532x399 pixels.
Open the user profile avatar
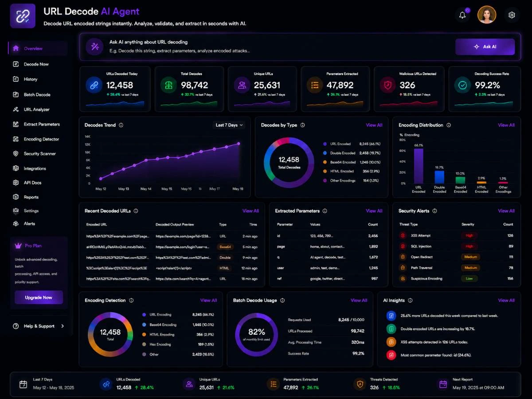pyautogui.click(x=487, y=15)
